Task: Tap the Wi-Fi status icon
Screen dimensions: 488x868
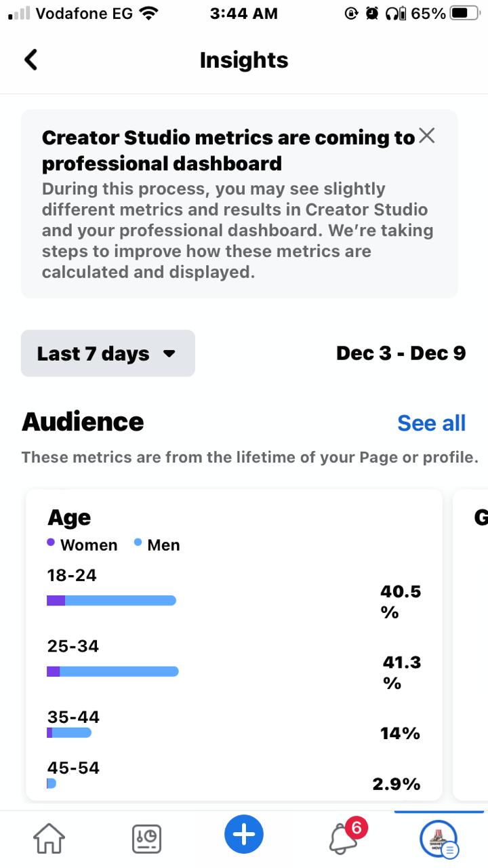Action: coord(148,14)
